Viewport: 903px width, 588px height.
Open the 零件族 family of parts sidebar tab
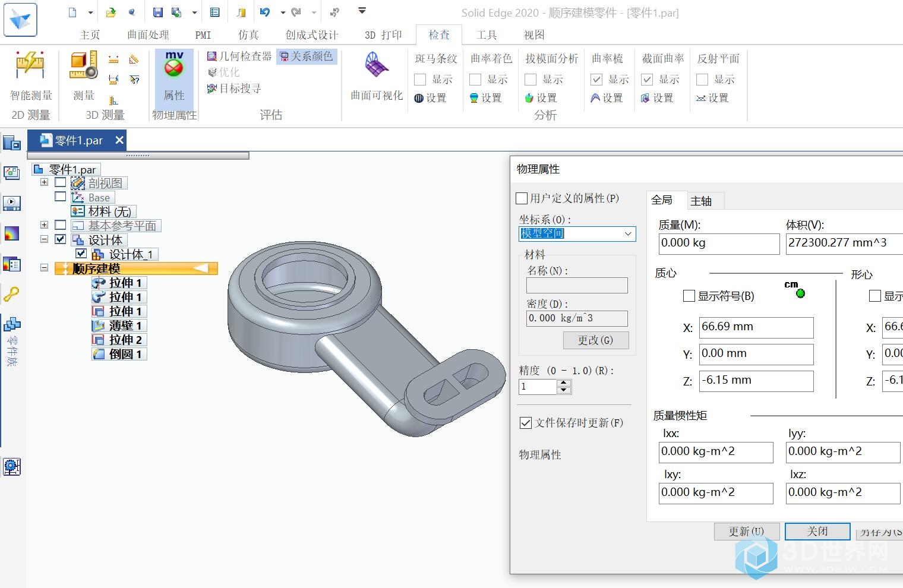point(11,342)
